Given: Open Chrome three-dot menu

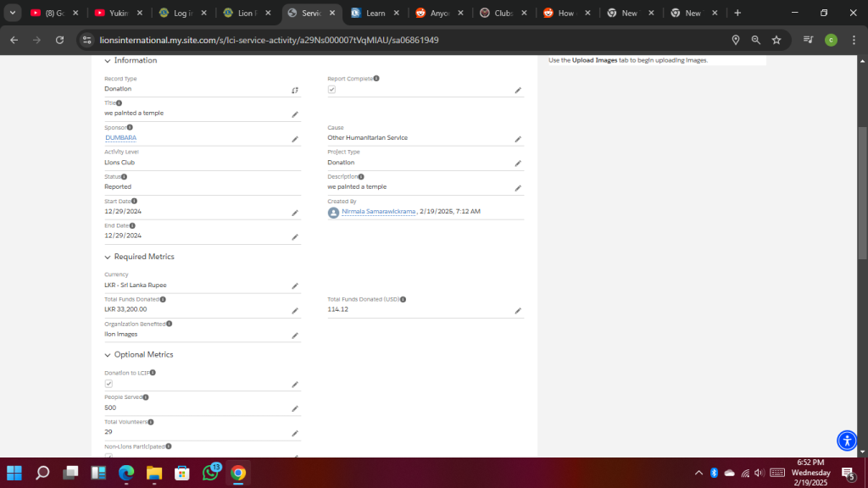Looking at the screenshot, I should (x=854, y=40).
